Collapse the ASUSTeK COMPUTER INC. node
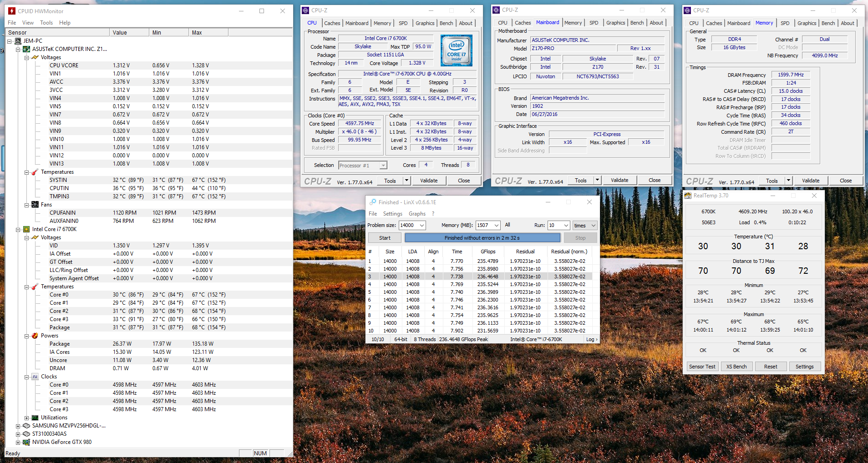Screen dimensions: 868x463 pyautogui.click(x=18, y=49)
